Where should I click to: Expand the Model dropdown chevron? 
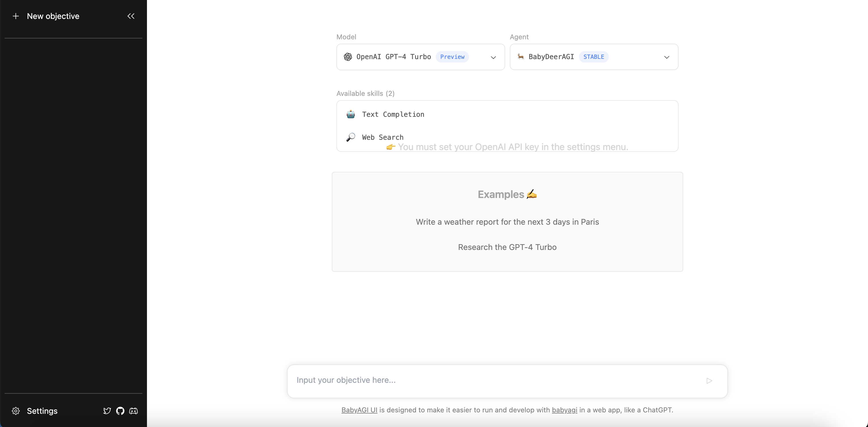click(493, 57)
